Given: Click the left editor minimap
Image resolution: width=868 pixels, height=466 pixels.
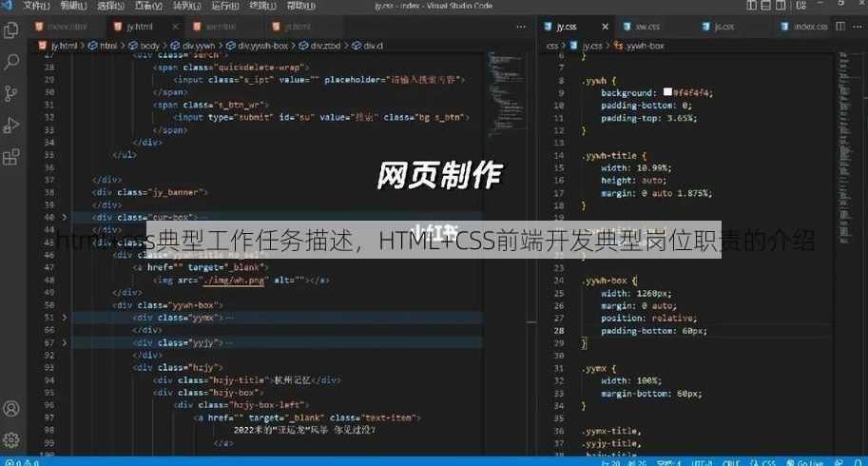Looking at the screenshot, I should (505, 94).
